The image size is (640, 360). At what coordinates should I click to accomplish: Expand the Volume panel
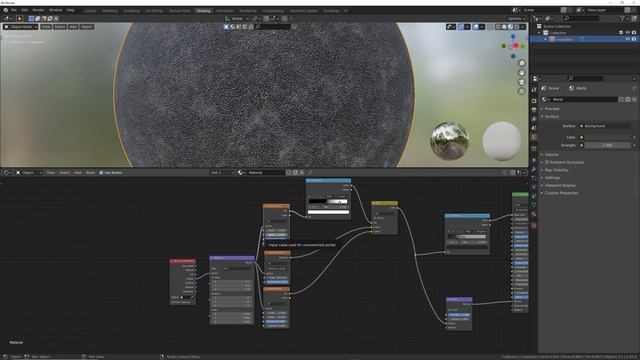[551, 155]
